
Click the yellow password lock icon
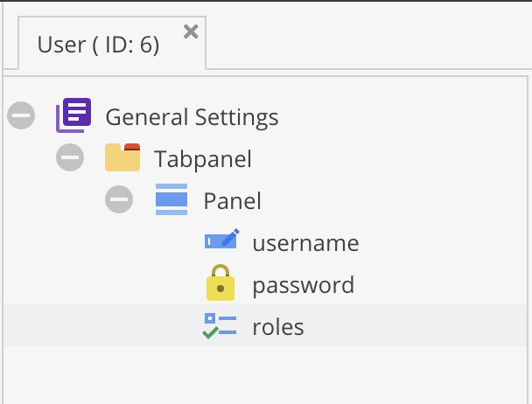click(220, 282)
